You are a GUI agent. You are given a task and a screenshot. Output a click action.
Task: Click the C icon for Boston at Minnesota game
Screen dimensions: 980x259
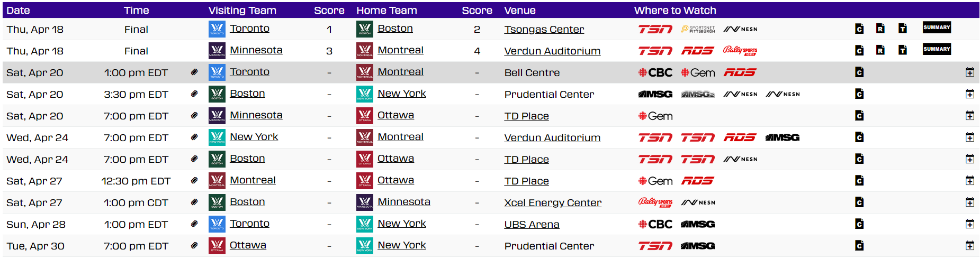859,202
